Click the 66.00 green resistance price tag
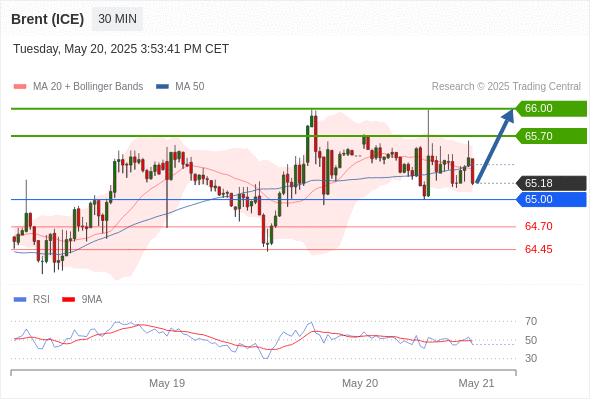This screenshot has width=590, height=400. [x=551, y=108]
